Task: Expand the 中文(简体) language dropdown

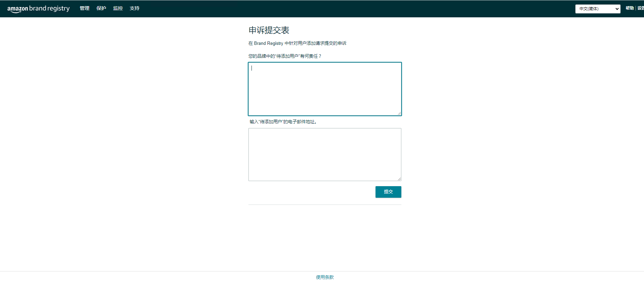Action: (598, 9)
